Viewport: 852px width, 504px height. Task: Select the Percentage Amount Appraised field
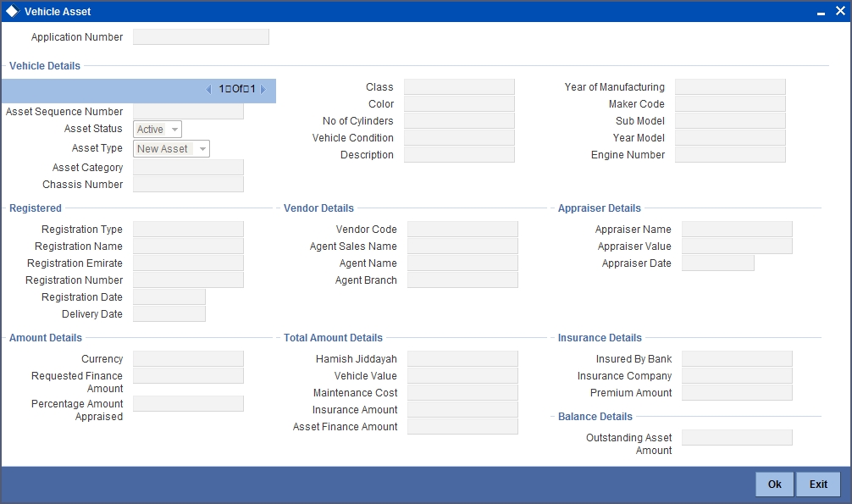pyautogui.click(x=188, y=403)
